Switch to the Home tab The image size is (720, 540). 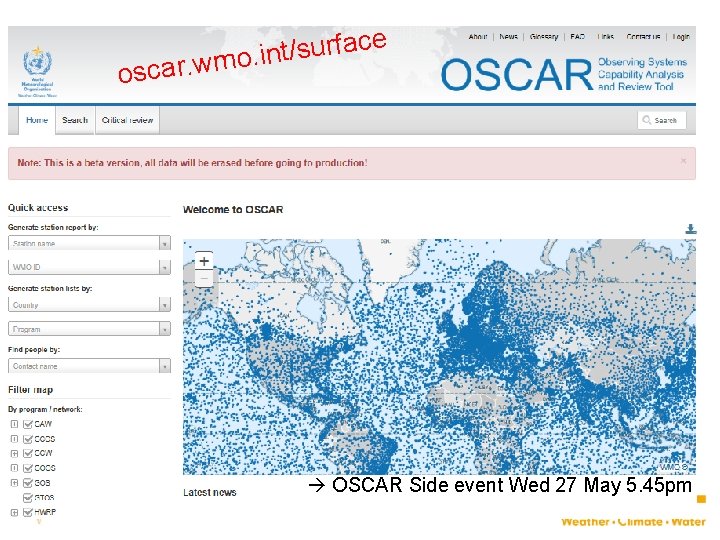(37, 120)
